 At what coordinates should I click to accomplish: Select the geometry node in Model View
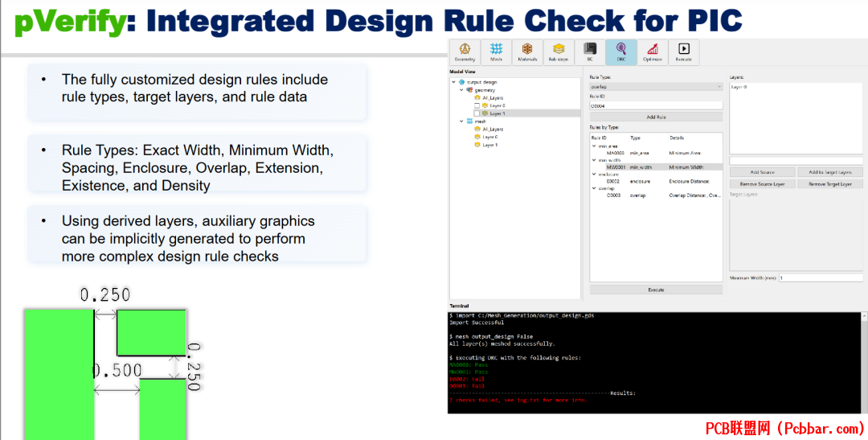(485, 90)
